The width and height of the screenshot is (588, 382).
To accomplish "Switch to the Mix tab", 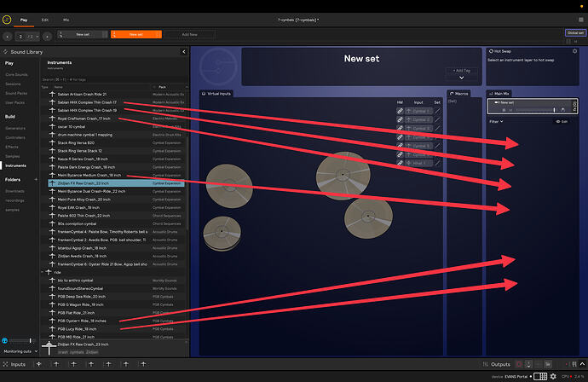I will click(66, 20).
